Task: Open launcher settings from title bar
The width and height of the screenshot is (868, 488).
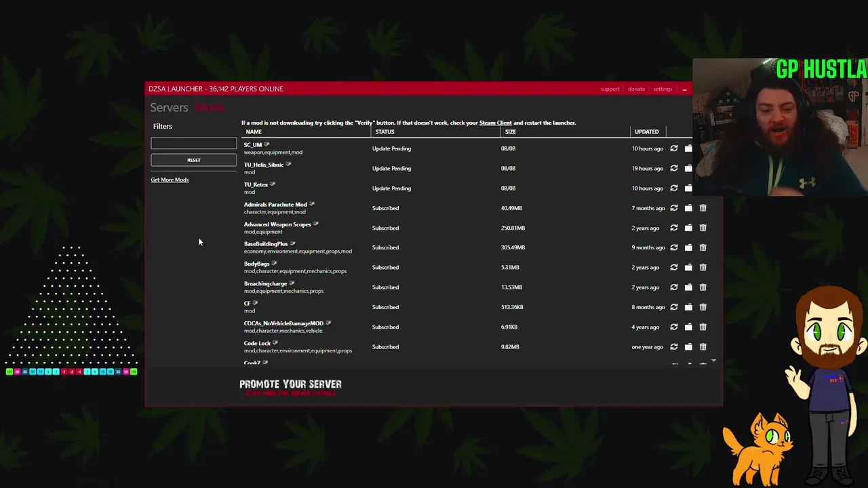Action: click(663, 89)
